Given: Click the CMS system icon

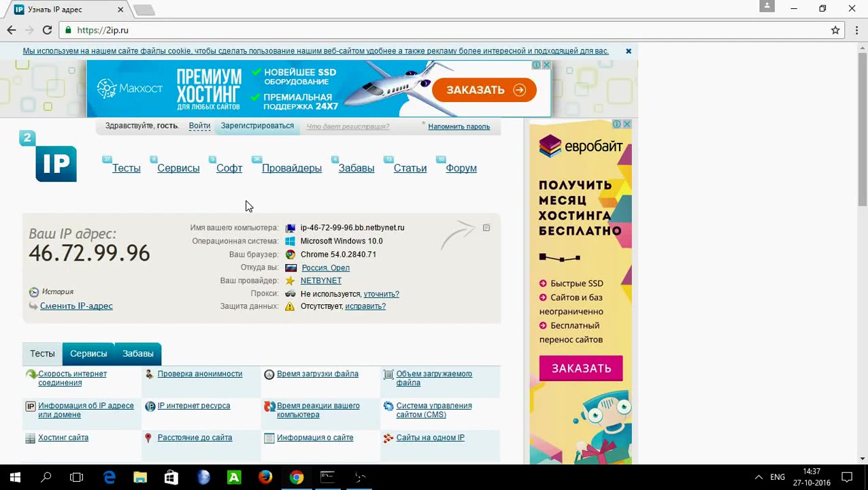Looking at the screenshot, I should click(388, 406).
